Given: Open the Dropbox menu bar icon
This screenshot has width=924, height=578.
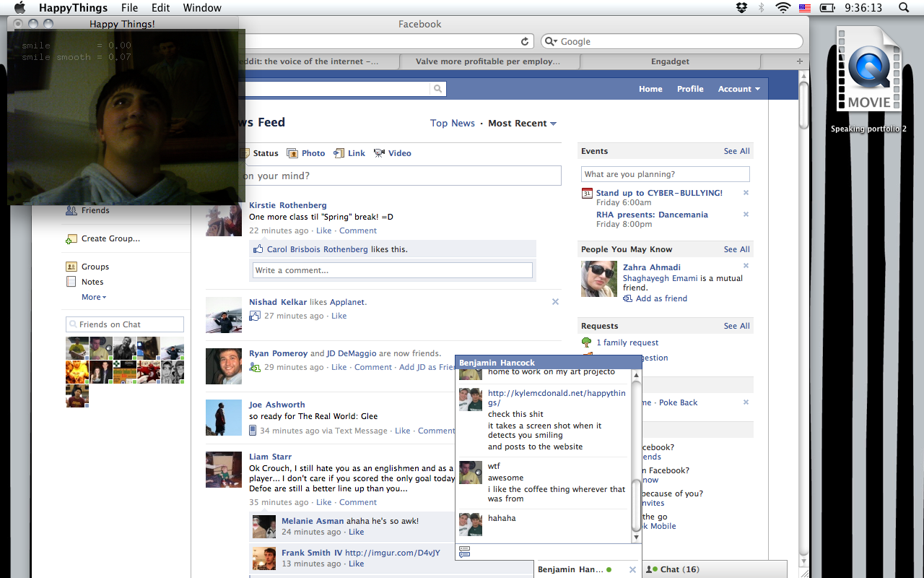Looking at the screenshot, I should click(741, 8).
